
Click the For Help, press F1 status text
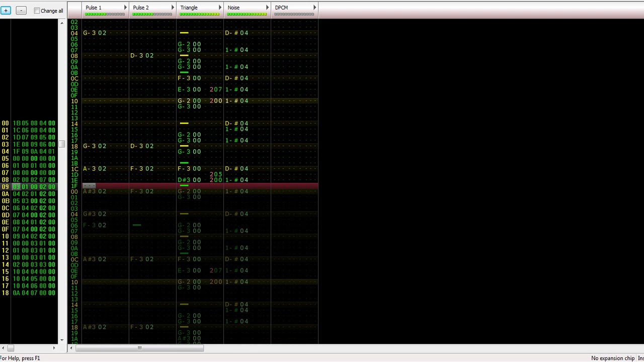(20, 358)
